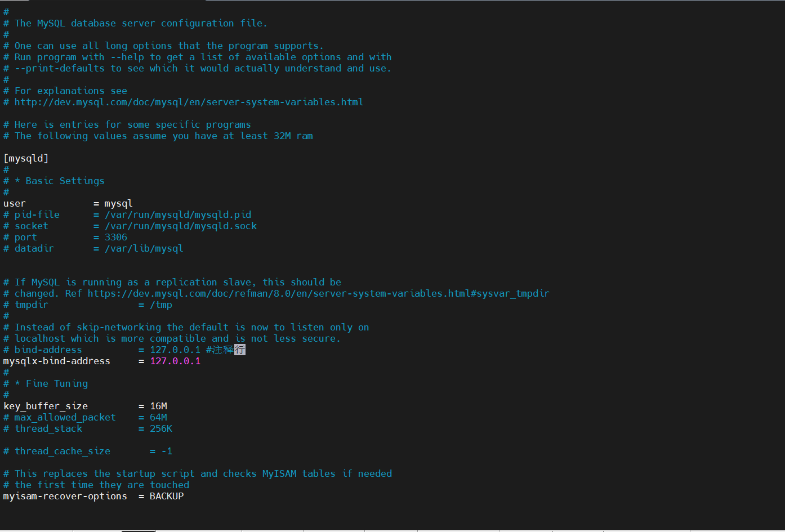The image size is (785, 532).
Task: Click the https refman/8.0 sysvar_tmpdir URL
Action: click(x=319, y=293)
